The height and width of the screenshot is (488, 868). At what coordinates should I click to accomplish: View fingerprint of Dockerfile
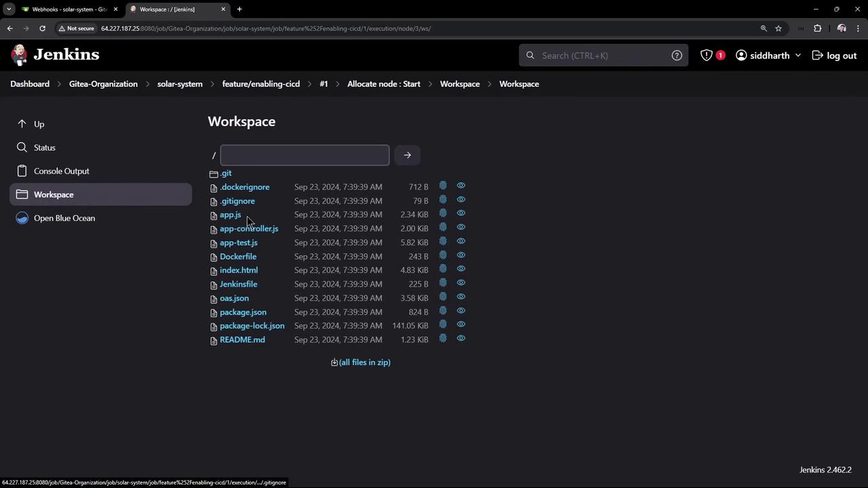[443, 256]
